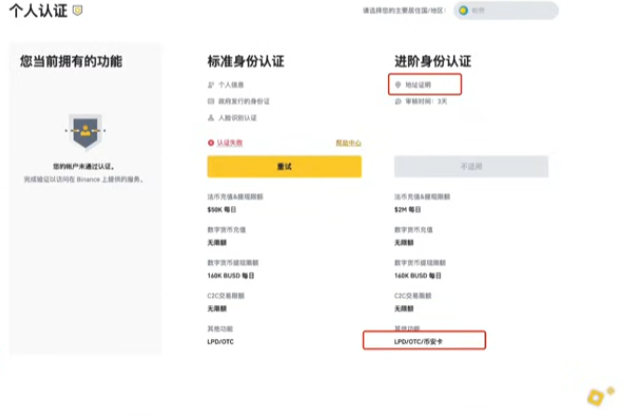This screenshot has width=627, height=418.
Task: Click the LPD/OTC other-features value
Action: click(x=220, y=342)
